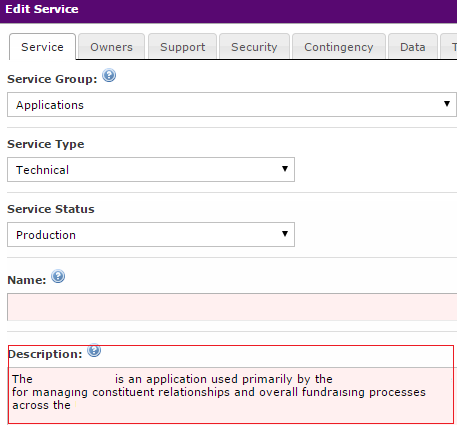This screenshot has width=465, height=430.
Task: Open the Security tab
Action: point(254,47)
